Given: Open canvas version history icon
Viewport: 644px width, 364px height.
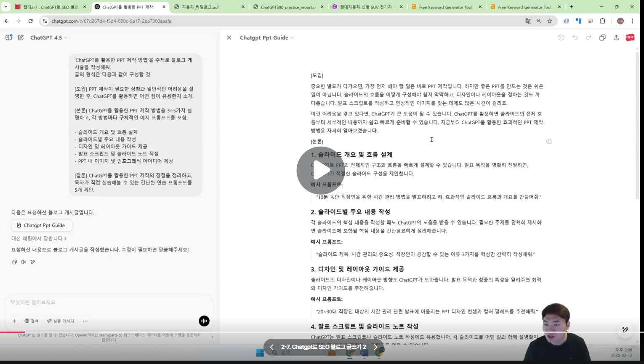Looking at the screenshot, I should [561, 37].
